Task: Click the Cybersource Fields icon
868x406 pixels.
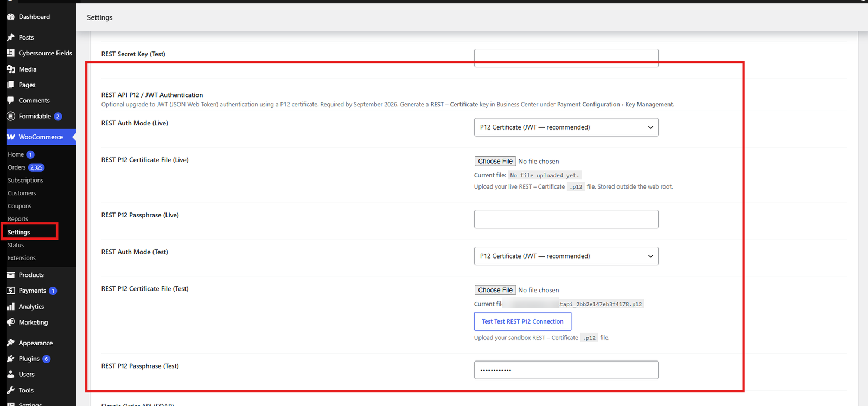Action: point(10,53)
